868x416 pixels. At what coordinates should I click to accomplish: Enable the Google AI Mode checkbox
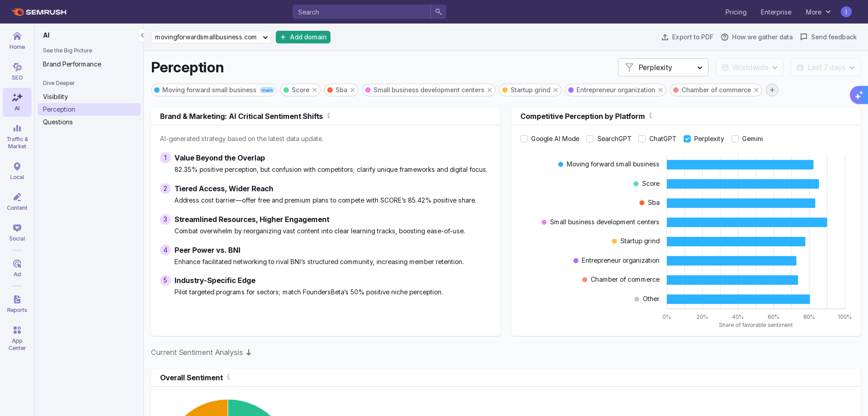(x=524, y=139)
